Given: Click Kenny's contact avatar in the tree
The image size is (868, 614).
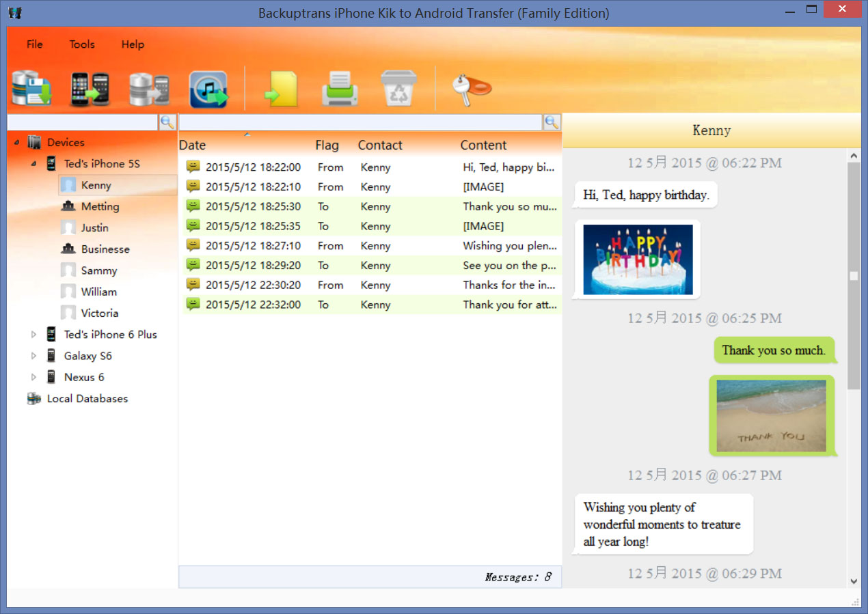Looking at the screenshot, I should click(68, 185).
